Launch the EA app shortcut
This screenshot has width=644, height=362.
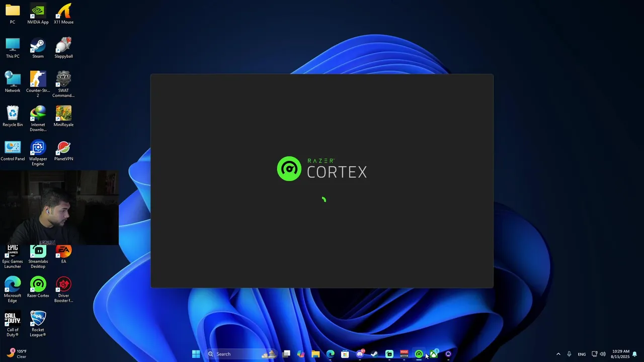pyautogui.click(x=63, y=254)
